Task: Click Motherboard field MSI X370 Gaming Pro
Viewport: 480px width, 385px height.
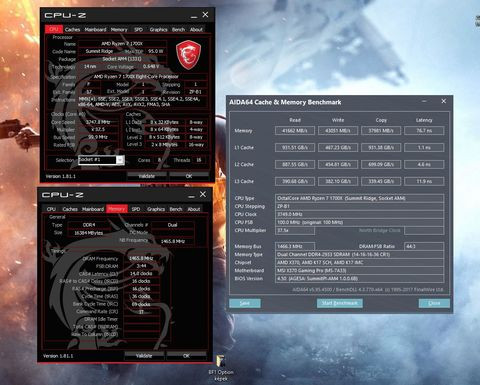Action: coord(359,270)
